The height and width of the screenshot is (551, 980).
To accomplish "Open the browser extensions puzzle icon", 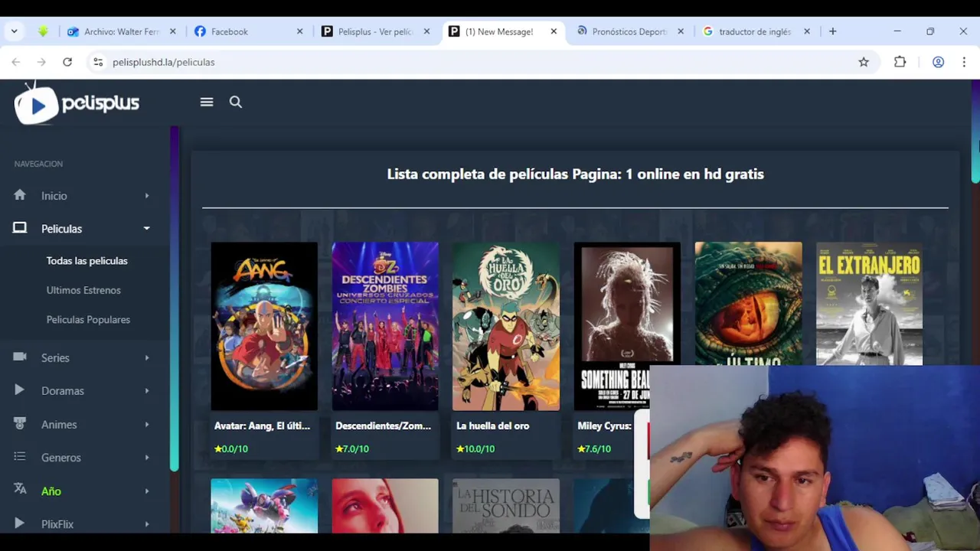I will [900, 62].
